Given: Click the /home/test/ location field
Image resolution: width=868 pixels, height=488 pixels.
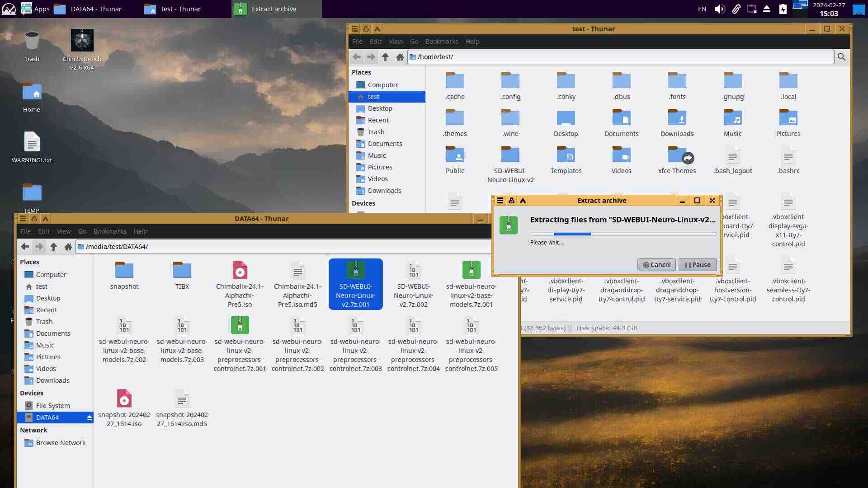Looking at the screenshot, I should pyautogui.click(x=620, y=57).
